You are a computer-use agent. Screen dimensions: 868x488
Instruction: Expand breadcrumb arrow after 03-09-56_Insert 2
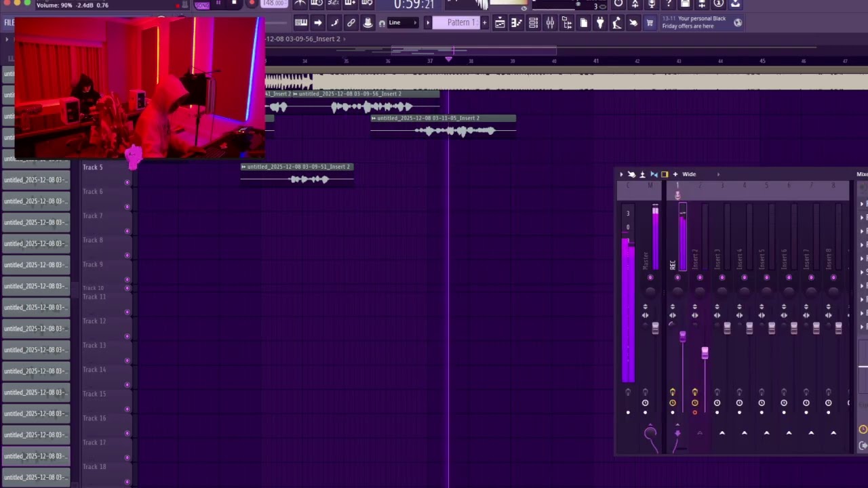(x=344, y=39)
